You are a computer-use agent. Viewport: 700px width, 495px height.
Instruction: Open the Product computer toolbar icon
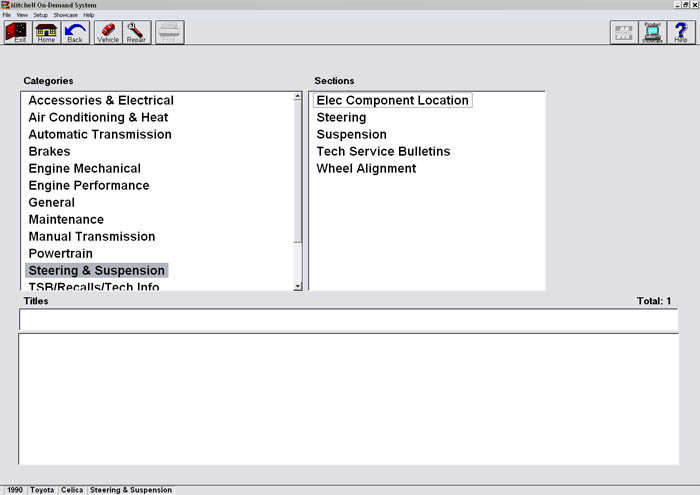[653, 33]
